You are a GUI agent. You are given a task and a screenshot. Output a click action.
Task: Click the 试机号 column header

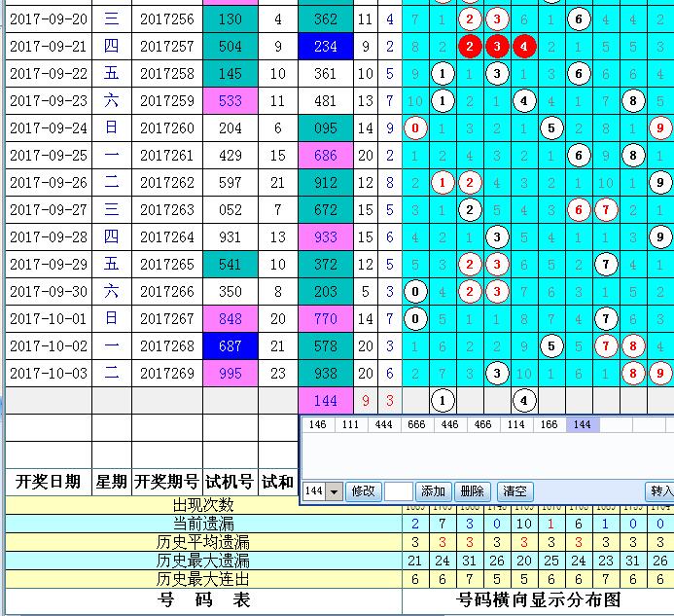coord(229,481)
